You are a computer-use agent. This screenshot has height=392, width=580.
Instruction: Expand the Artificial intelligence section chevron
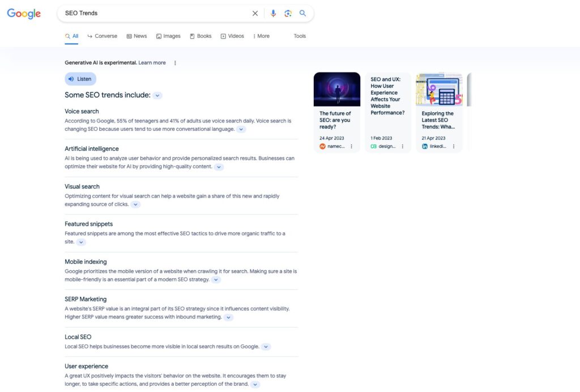(219, 167)
